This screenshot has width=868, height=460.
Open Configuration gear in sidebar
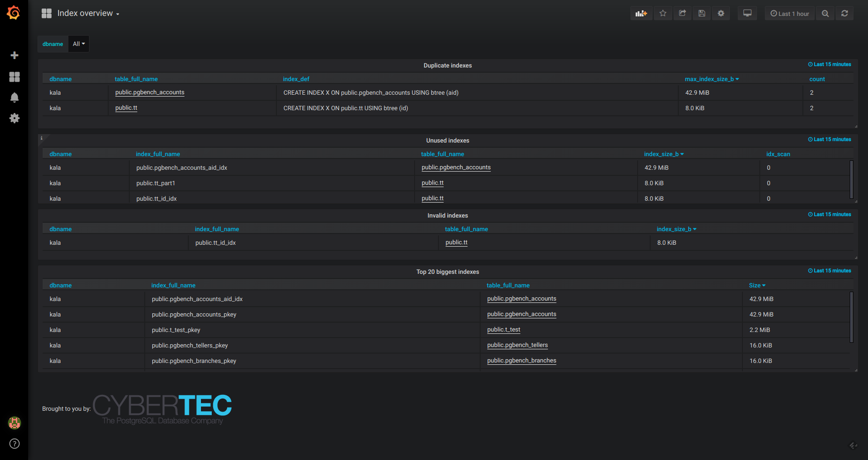pos(15,118)
